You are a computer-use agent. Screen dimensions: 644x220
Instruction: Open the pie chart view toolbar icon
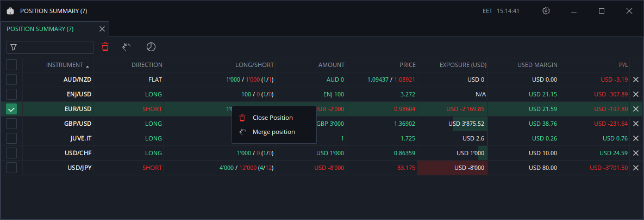[151, 47]
